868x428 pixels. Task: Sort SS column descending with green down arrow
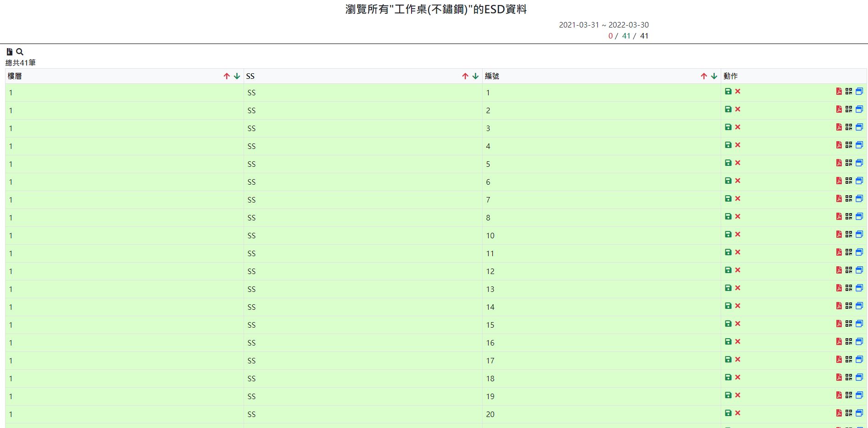point(475,77)
